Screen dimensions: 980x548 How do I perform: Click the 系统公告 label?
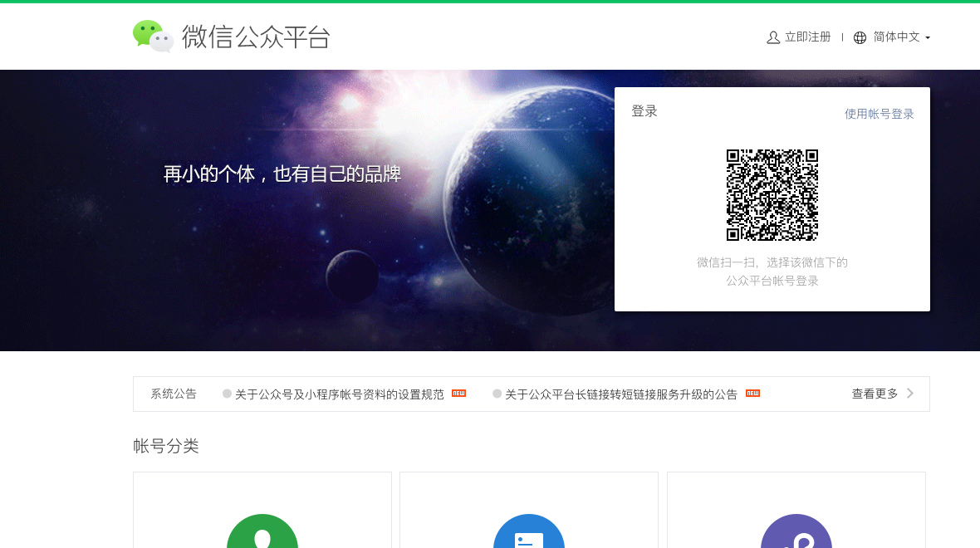point(173,394)
